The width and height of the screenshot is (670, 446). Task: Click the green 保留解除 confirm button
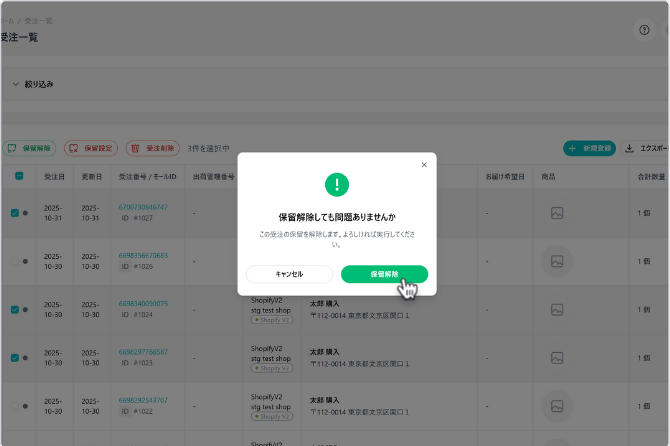[x=384, y=274]
